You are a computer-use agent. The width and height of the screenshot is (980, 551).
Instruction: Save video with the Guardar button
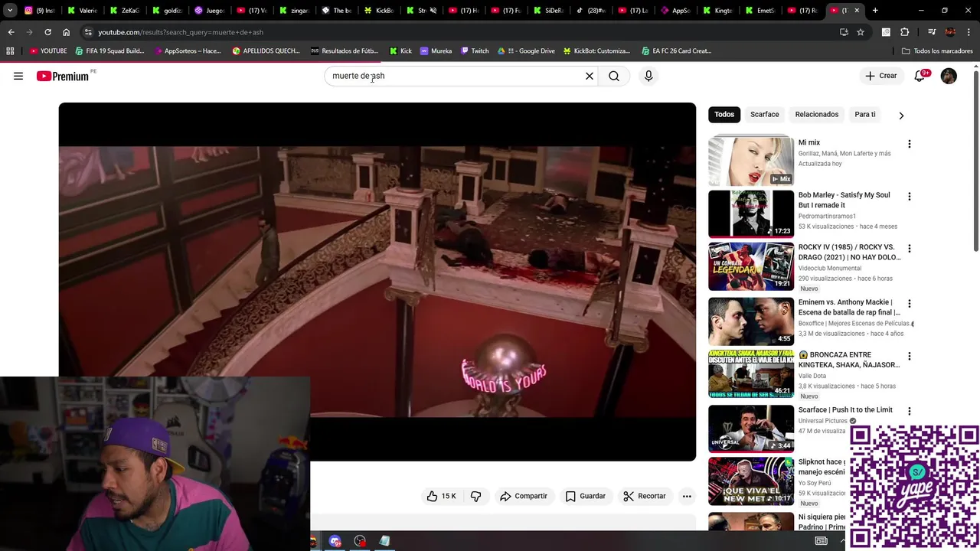(x=585, y=496)
